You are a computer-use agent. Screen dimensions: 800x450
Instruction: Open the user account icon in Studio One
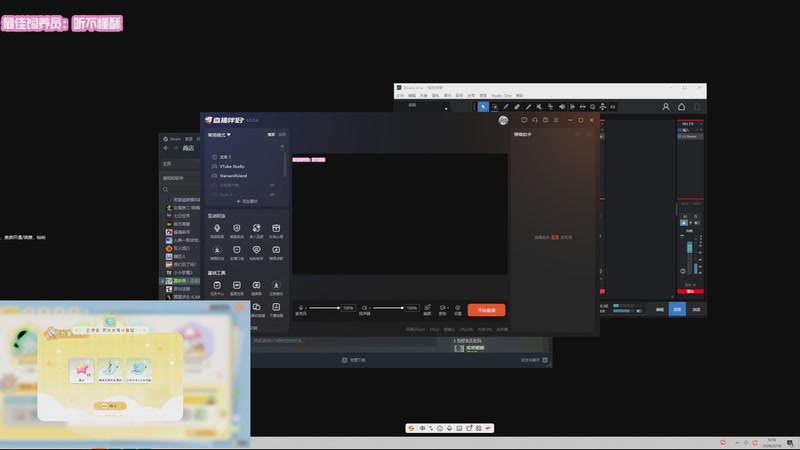click(666, 107)
